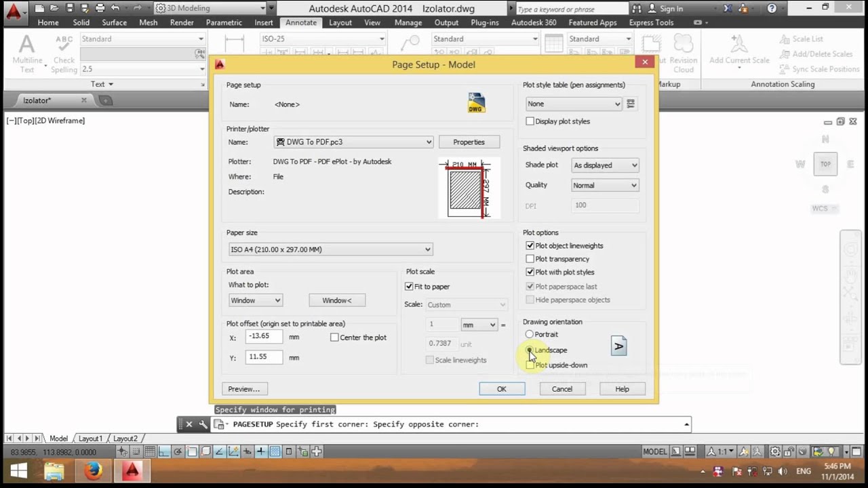The image size is (868, 488).
Task: Open the plot style table dropdown (None)
Action: click(x=574, y=104)
